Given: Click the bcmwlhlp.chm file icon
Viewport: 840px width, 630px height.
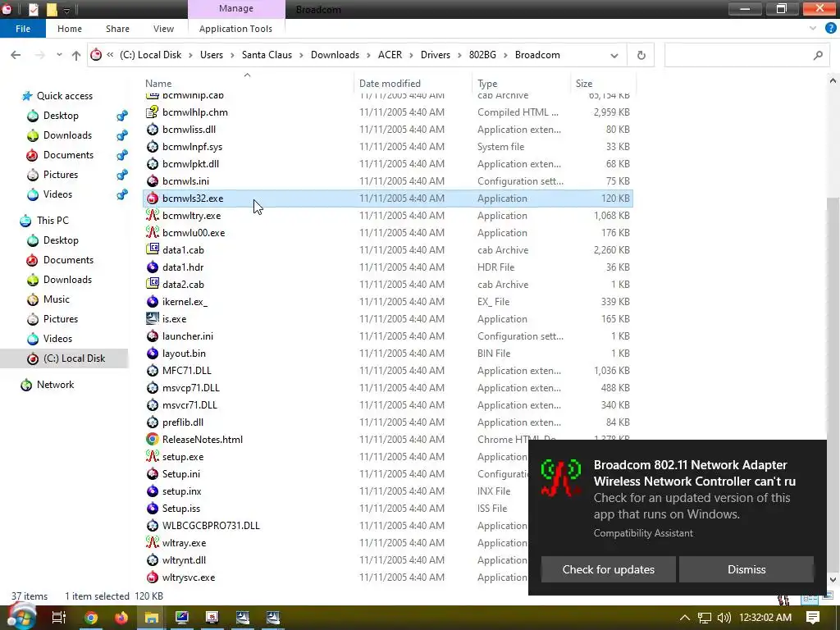Looking at the screenshot, I should [x=153, y=112].
